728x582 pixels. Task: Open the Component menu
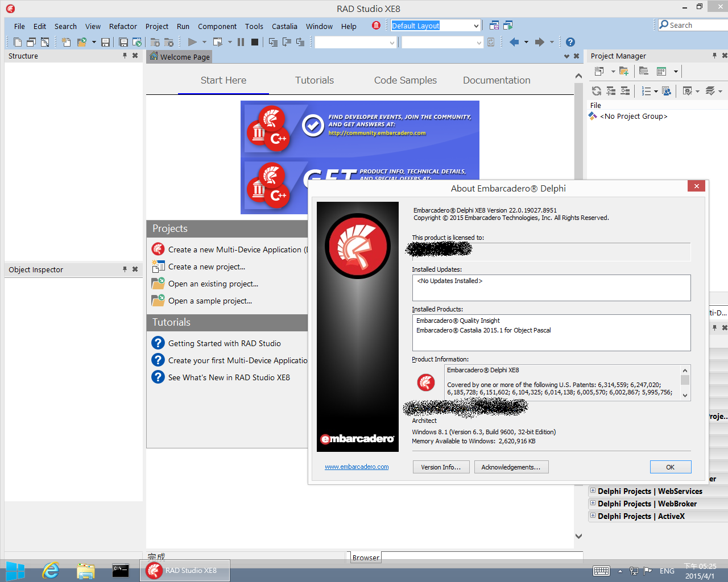click(217, 26)
